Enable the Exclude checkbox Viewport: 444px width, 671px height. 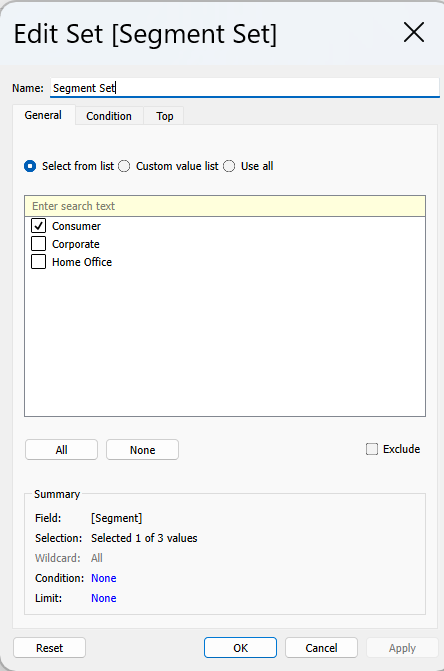[x=372, y=449]
